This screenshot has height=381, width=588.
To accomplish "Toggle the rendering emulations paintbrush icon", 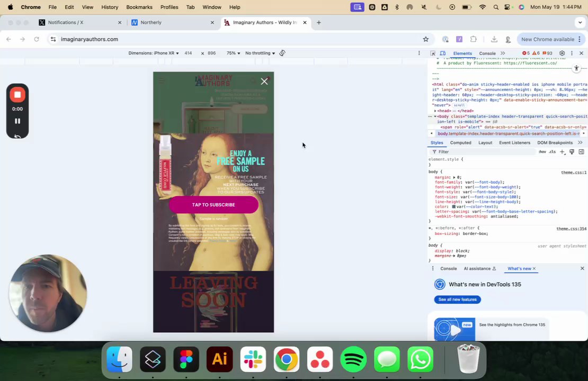I will [x=572, y=152].
